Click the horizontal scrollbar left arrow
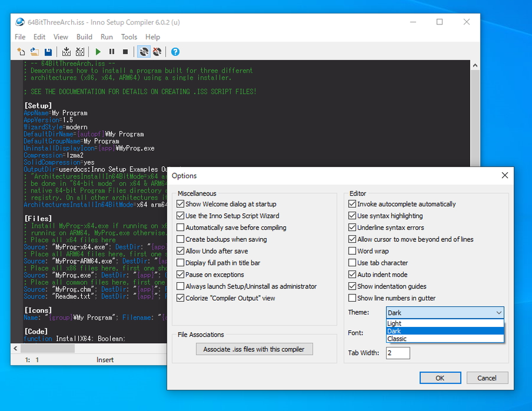This screenshot has height=411, width=532. coord(16,348)
